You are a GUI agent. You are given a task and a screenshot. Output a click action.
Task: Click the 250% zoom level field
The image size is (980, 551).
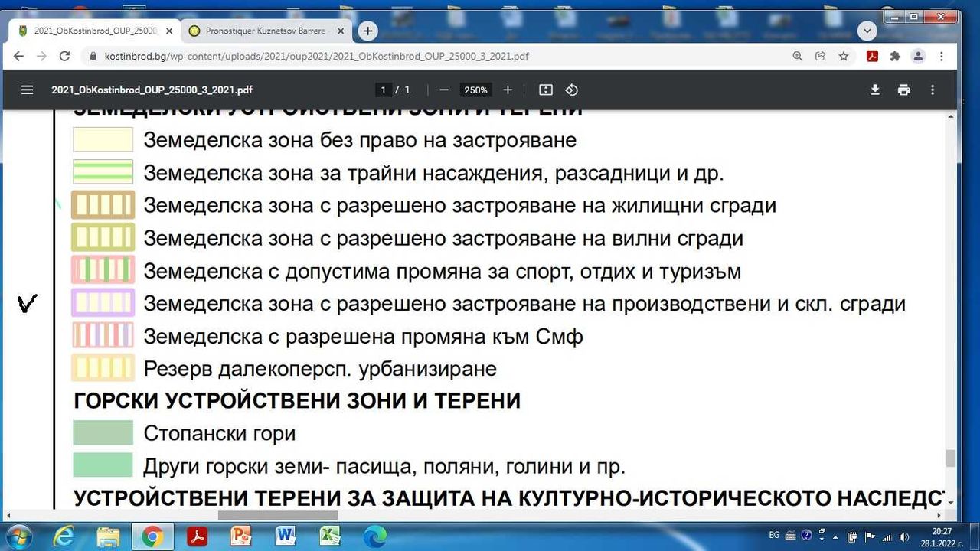[475, 90]
